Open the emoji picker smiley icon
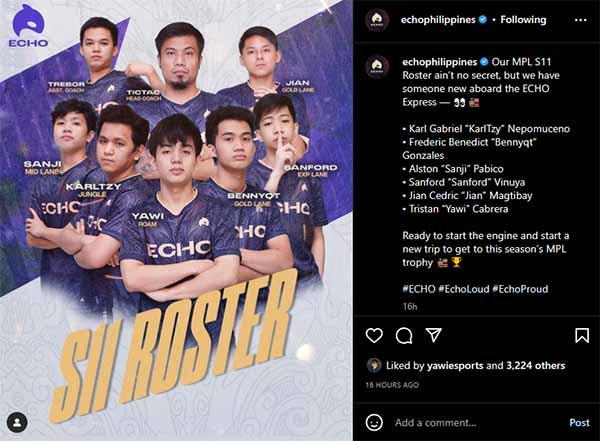 374,423
